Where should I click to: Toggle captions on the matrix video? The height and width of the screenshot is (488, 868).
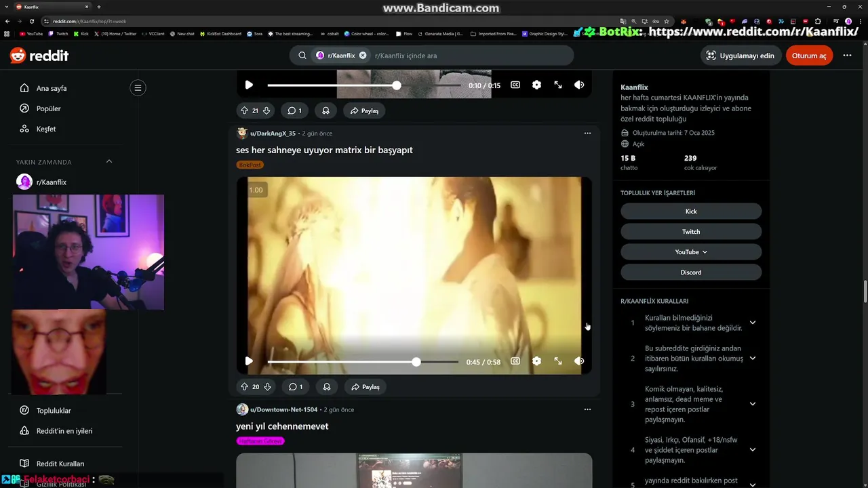pos(515,361)
